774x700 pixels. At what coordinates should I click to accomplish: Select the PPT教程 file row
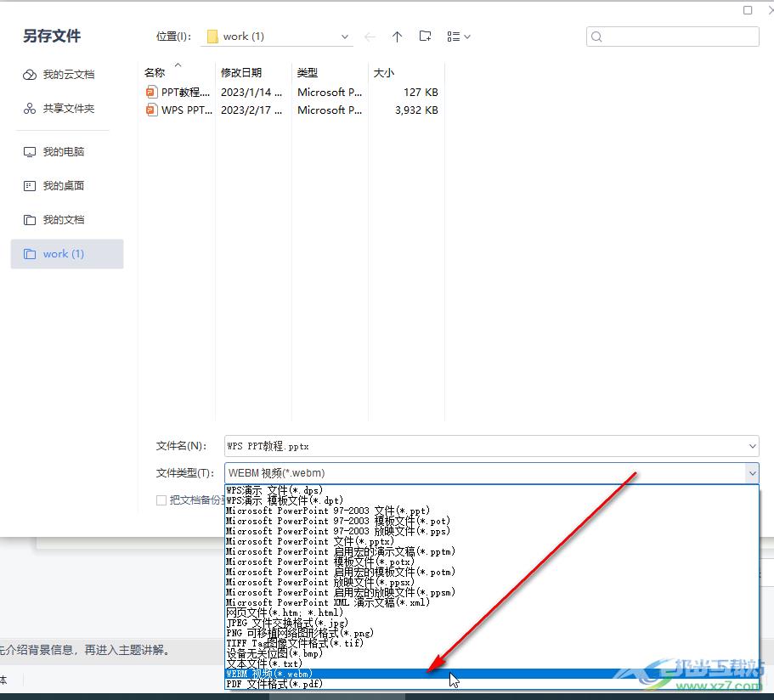(291, 93)
